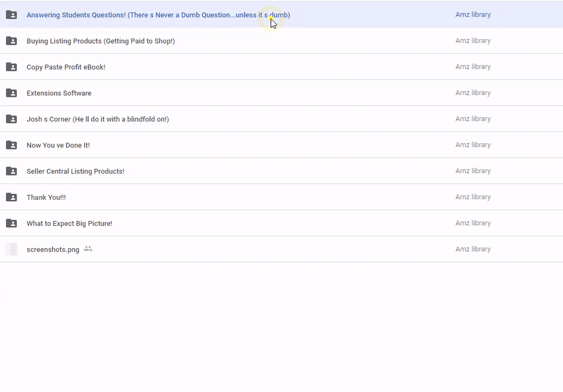Pick the Thank You!!! folder name
This screenshot has width=563, height=392.
pos(46,197)
